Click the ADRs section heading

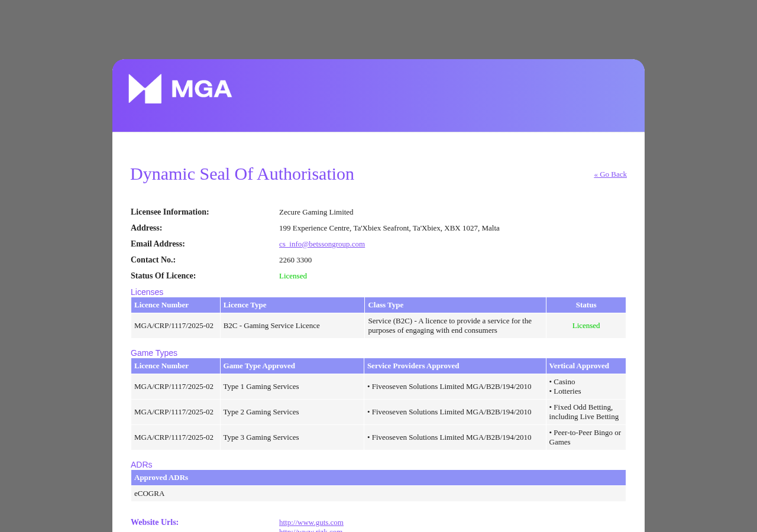(x=141, y=465)
